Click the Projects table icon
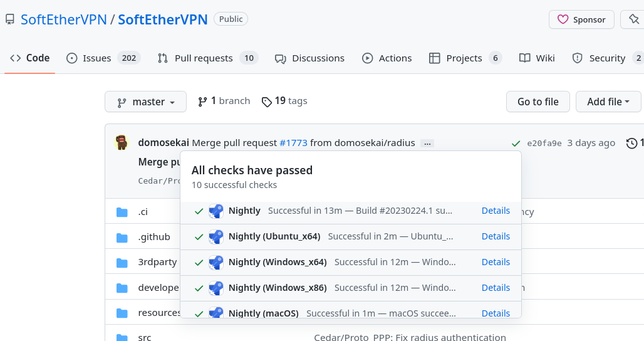This screenshot has width=644, height=341. click(x=435, y=58)
